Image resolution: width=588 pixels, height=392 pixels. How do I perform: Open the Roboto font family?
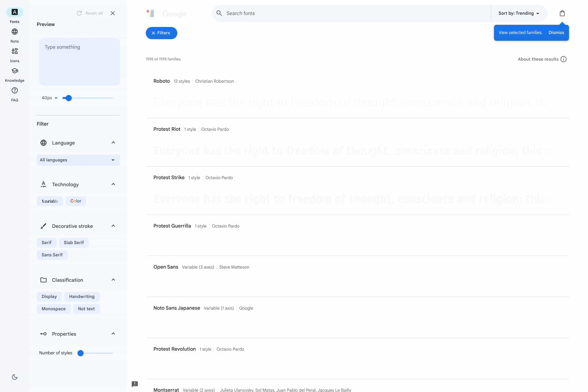(161, 81)
